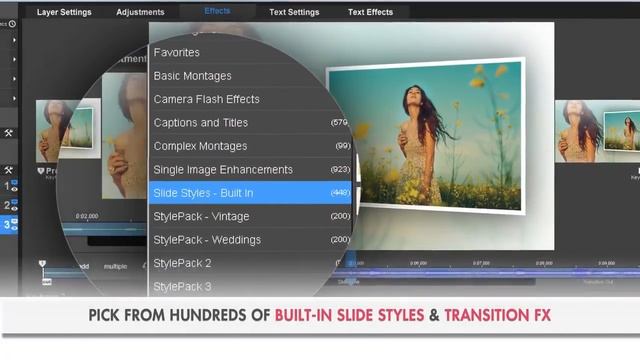
Task: Choose StylePack - Weddings
Action: point(250,240)
